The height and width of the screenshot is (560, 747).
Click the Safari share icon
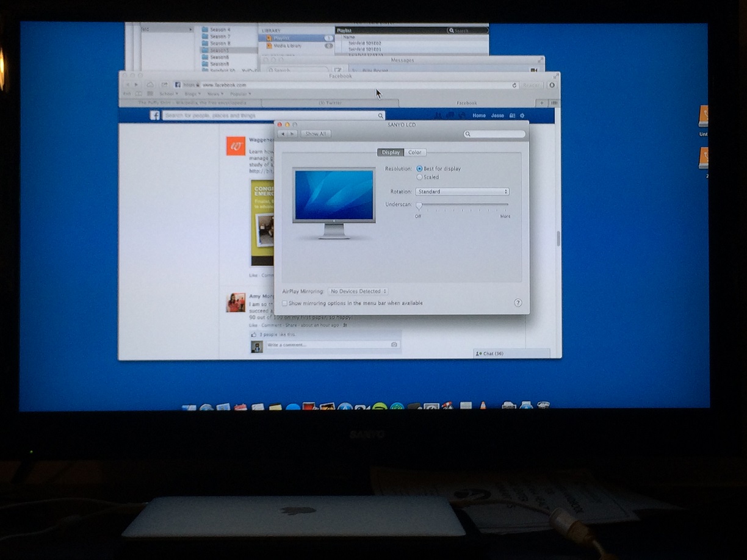(x=165, y=85)
